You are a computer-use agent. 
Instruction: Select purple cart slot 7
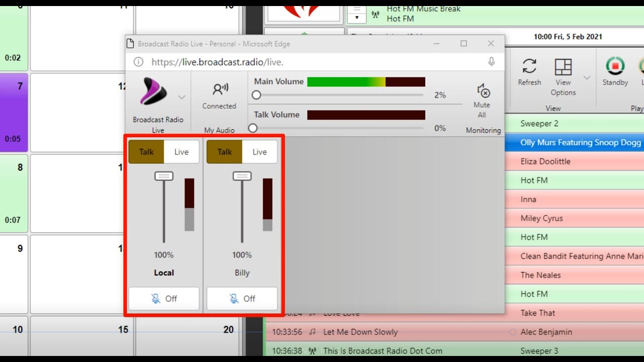coord(14,112)
